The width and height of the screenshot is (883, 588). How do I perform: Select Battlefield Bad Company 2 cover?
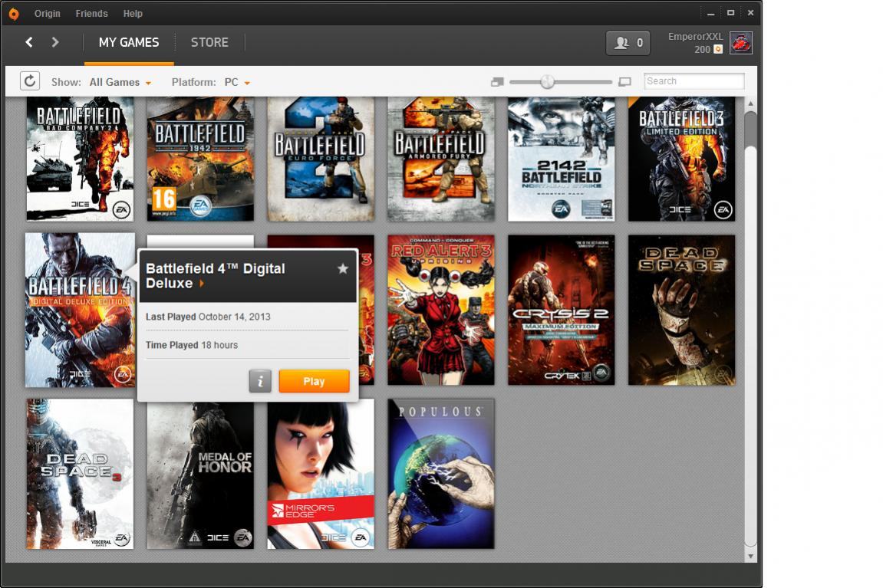point(80,159)
